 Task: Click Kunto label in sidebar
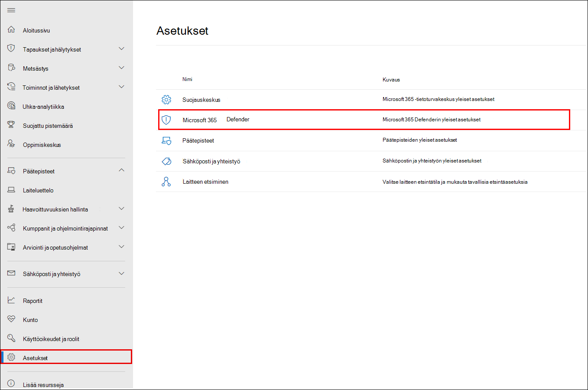[x=30, y=320]
